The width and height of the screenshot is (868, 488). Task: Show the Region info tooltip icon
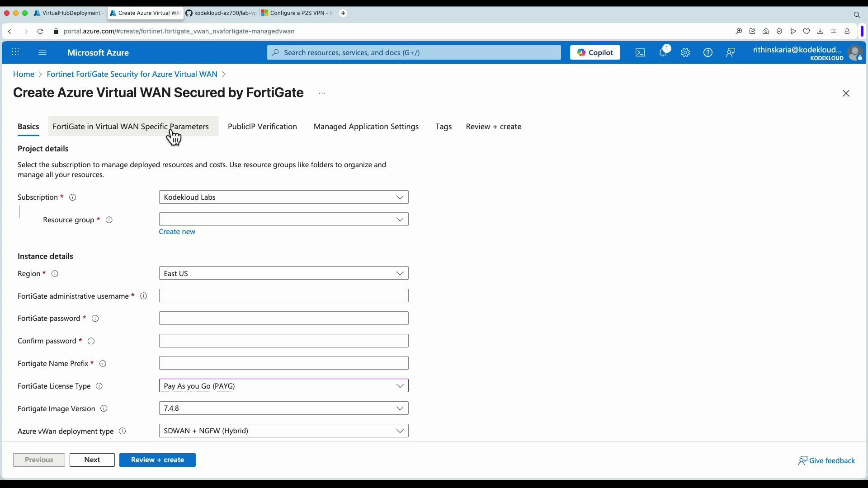[x=55, y=273]
